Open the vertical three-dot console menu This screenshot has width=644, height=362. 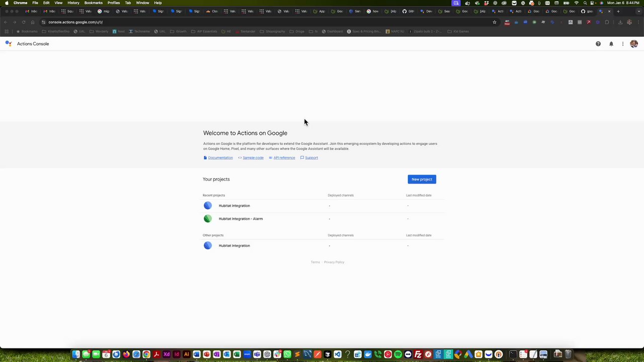tap(623, 44)
